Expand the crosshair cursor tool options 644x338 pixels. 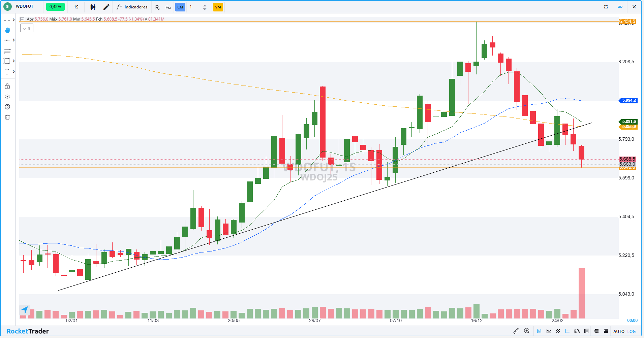click(x=14, y=20)
